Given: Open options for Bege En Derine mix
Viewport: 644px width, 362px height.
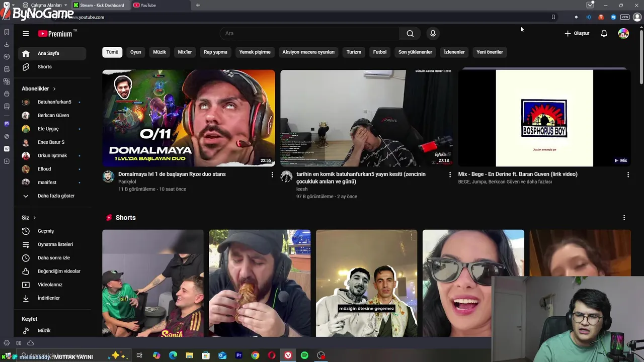Looking at the screenshot, I should (x=628, y=174).
